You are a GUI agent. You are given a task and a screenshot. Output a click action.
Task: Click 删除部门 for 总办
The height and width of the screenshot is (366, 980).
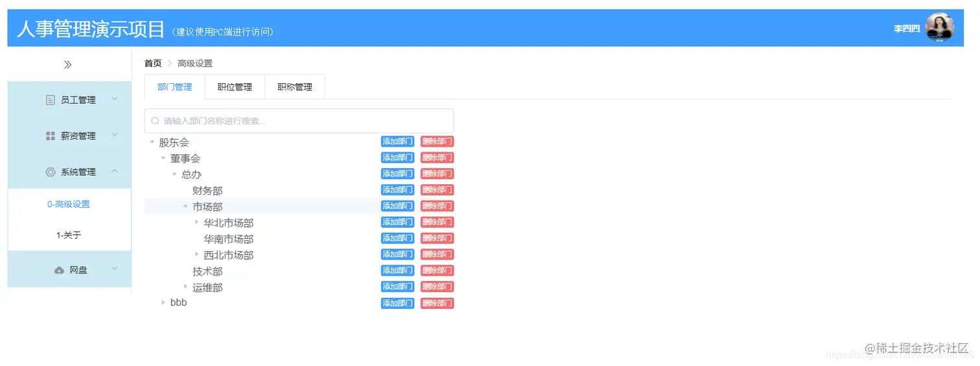tap(437, 174)
